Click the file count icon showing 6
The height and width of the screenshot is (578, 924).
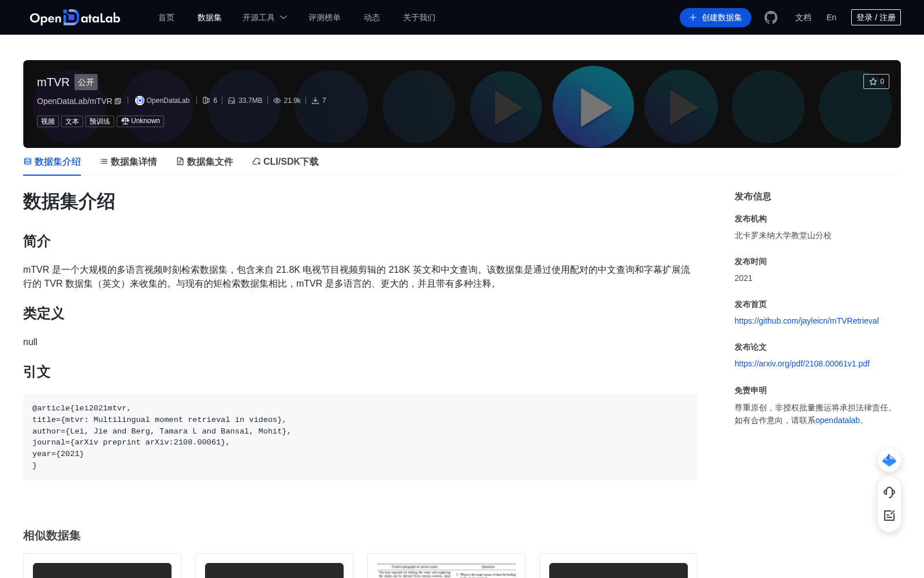click(x=206, y=101)
